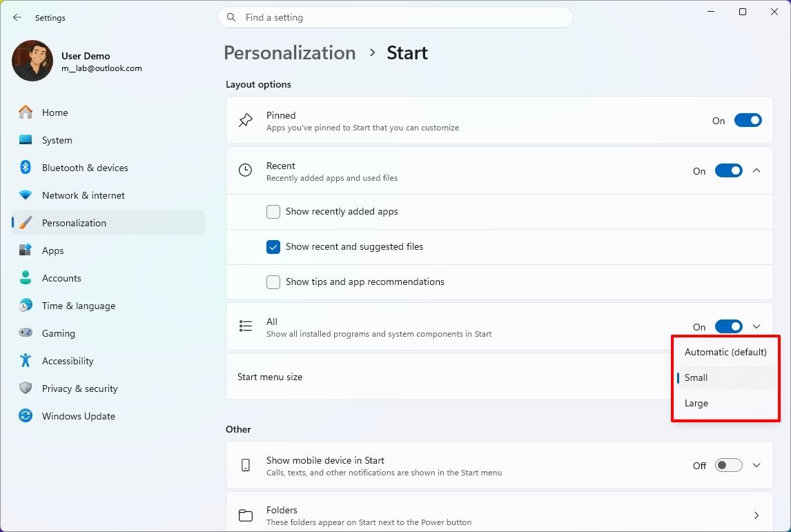Screen dimensions: 791x532
Task: Click the Gaming controller icon
Action: [x=26, y=333]
